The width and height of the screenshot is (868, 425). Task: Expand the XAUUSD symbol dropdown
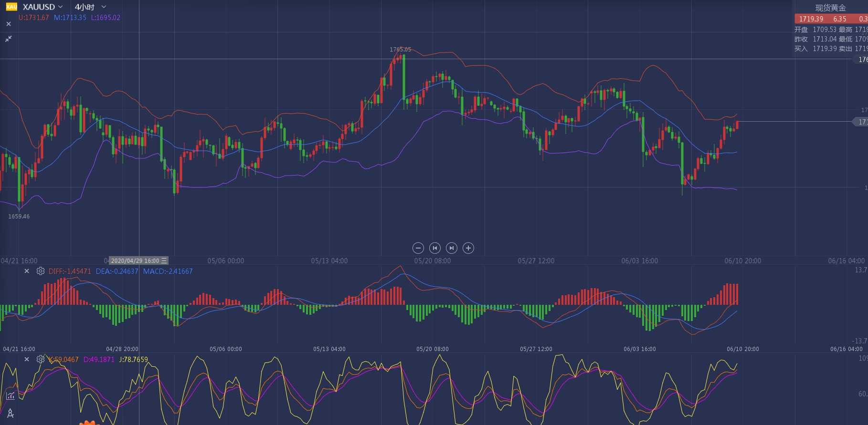tap(61, 7)
